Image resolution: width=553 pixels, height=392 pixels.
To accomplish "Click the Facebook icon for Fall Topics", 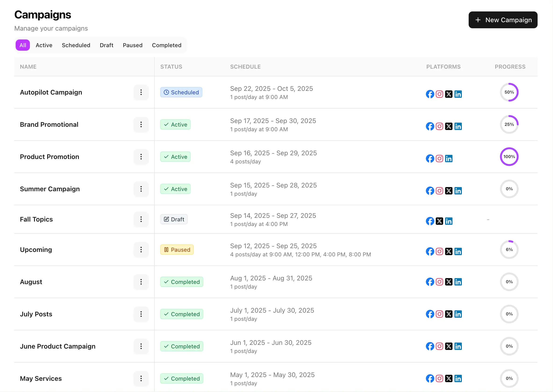I will click(430, 221).
